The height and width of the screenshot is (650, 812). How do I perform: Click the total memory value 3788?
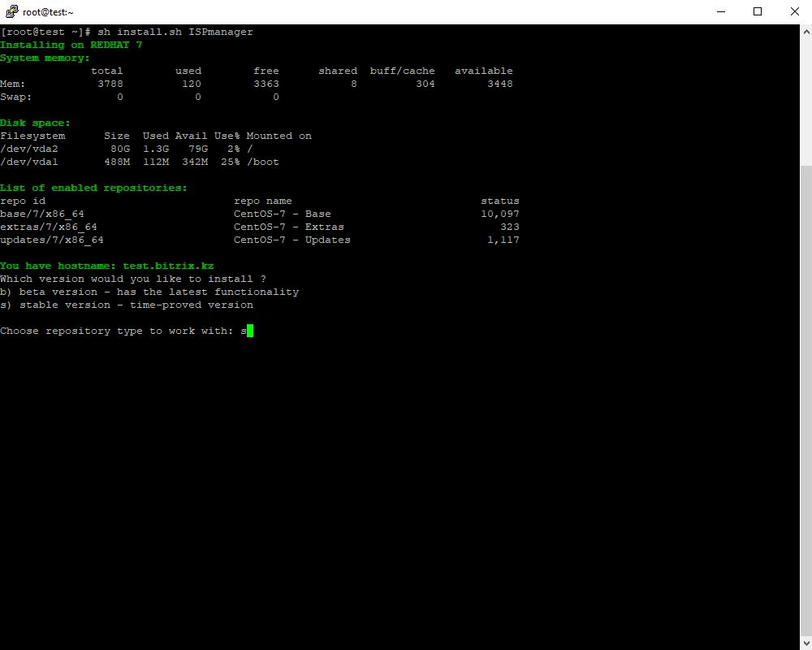pyautogui.click(x=110, y=84)
